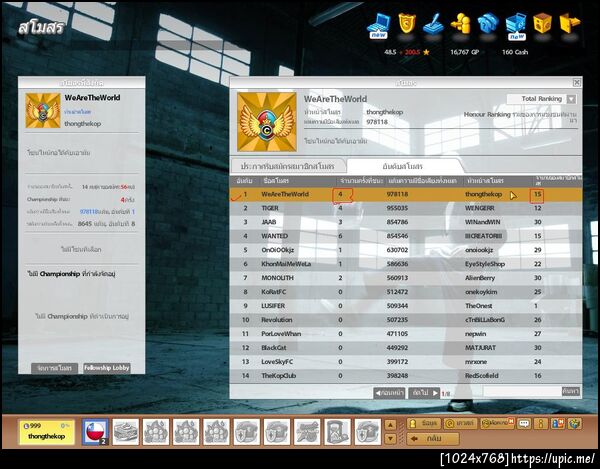Screen dimensions: 600x469
Task: Click leader name AlienBerry
Action: pyautogui.click(x=480, y=278)
